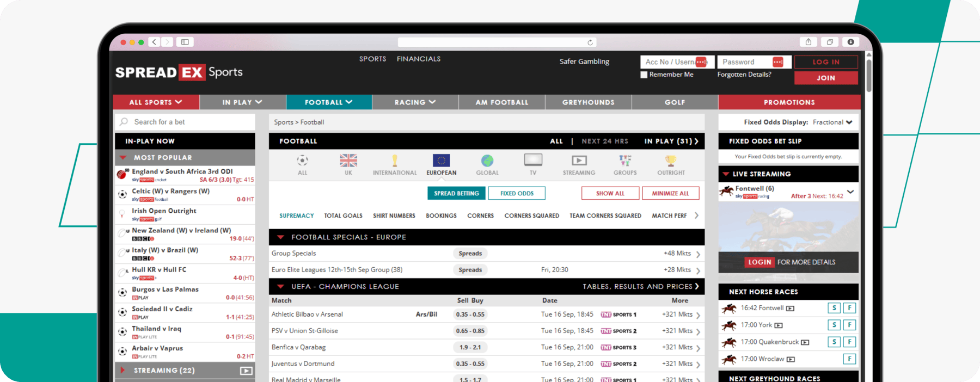Viewport: 980px width, 382px height.
Task: Open the Racing dropdown menu
Action: [415, 102]
